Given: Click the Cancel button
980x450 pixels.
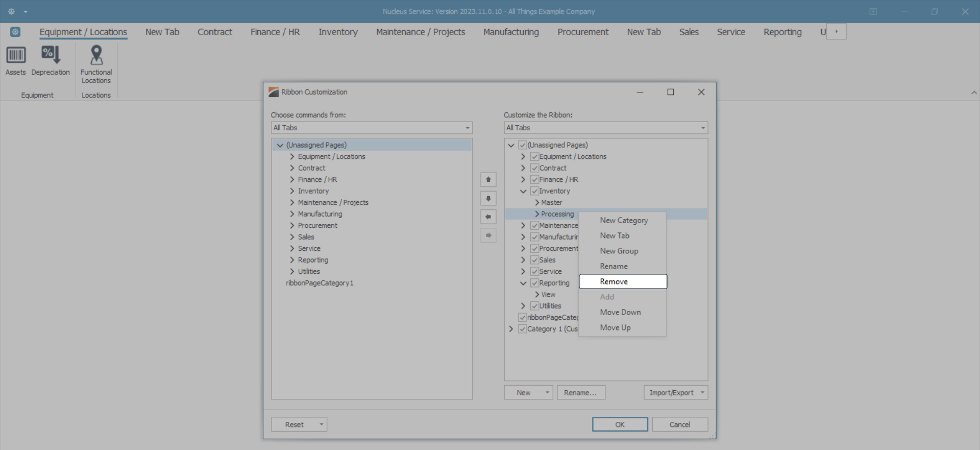Looking at the screenshot, I should click(680, 424).
